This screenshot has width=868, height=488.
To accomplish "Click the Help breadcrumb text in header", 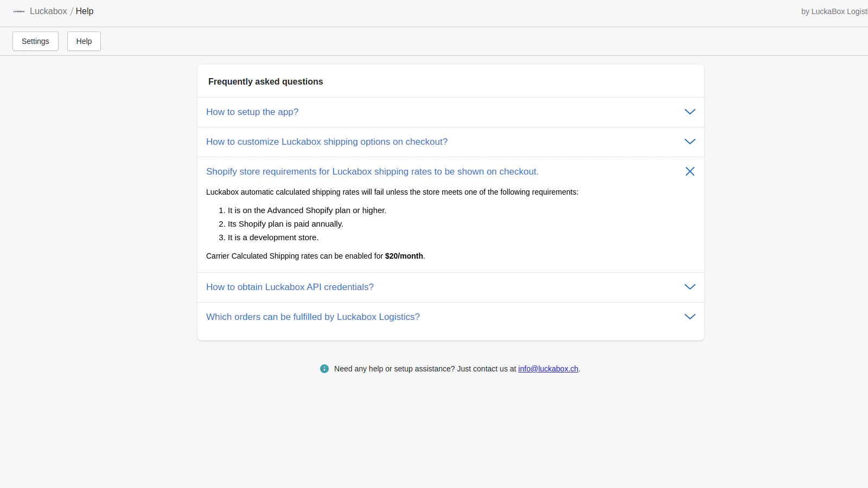I will tap(85, 11).
